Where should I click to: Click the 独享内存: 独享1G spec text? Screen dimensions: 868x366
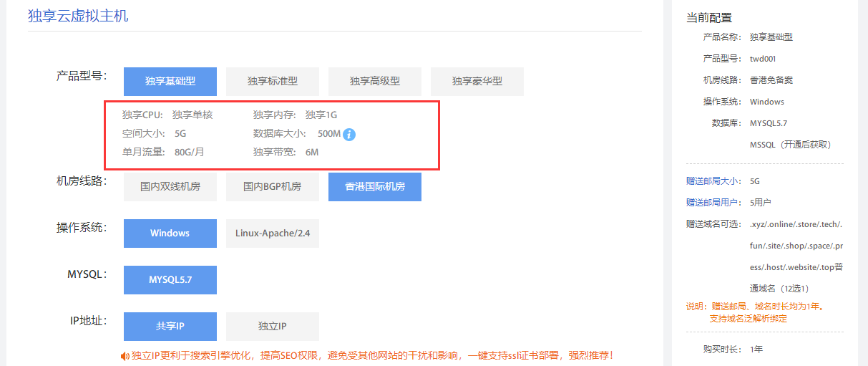[x=295, y=115]
